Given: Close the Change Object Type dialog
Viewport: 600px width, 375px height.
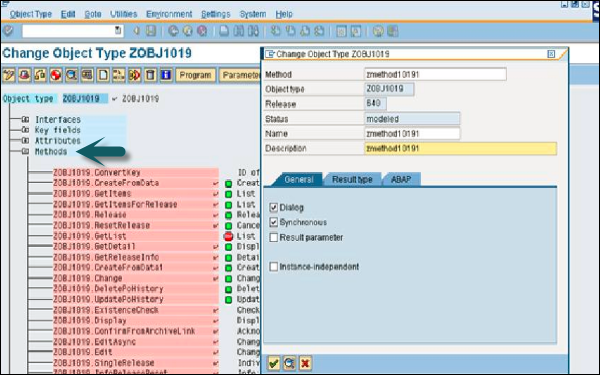Looking at the screenshot, I should click(x=551, y=54).
